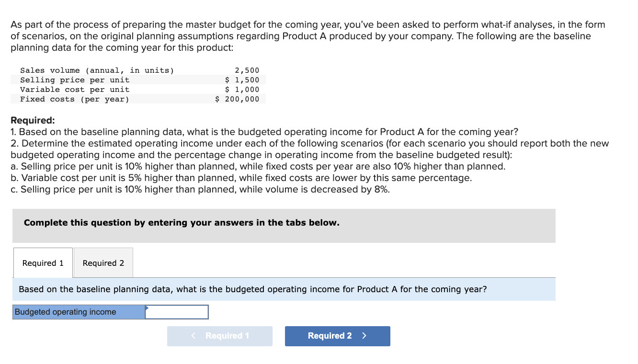
Task: Click the $1,000 variable cost value
Action: pyautogui.click(x=242, y=89)
